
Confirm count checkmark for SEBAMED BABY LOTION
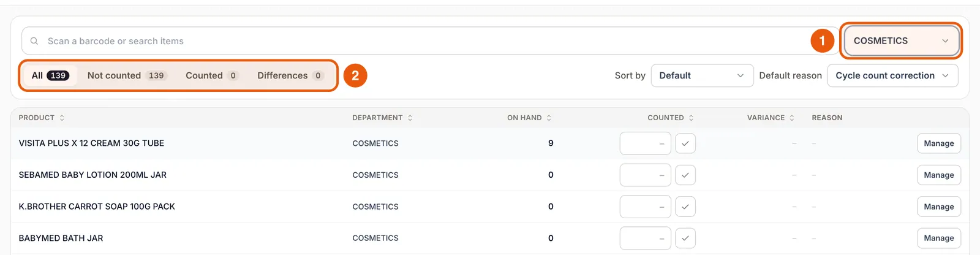pos(685,175)
